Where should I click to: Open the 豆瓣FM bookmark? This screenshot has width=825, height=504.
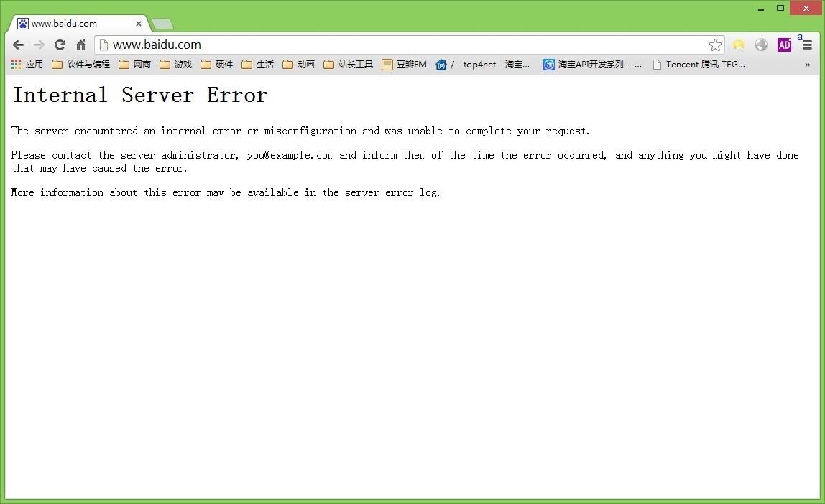(404, 65)
